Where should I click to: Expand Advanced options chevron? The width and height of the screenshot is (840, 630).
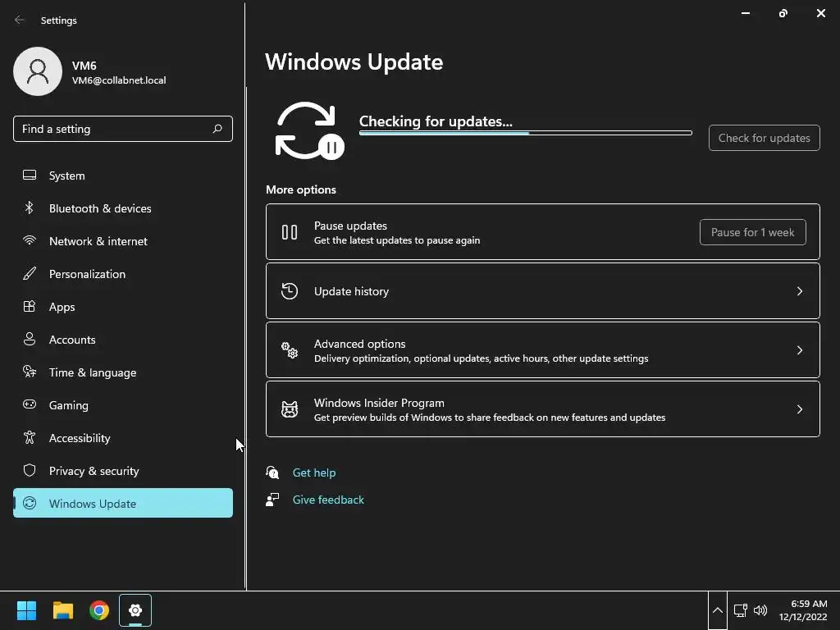799,350
